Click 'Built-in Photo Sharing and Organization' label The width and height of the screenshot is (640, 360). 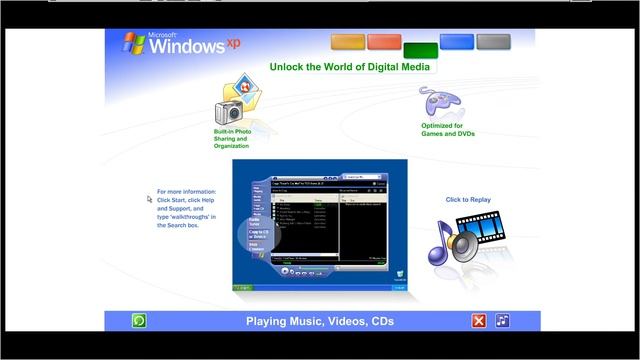pos(232,139)
